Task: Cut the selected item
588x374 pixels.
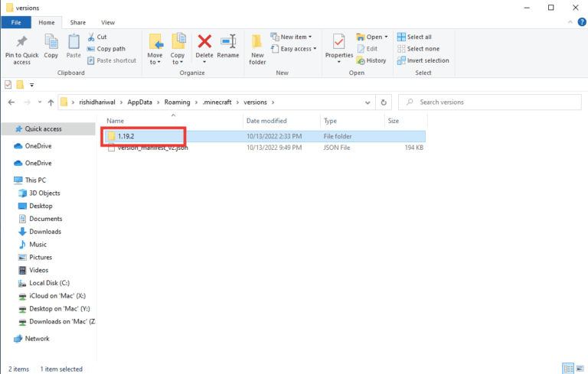Action: (97, 37)
